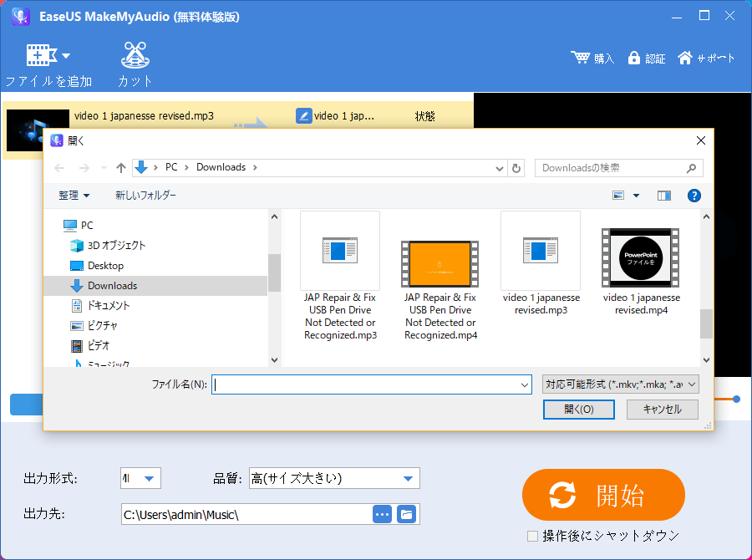752x560 pixels.
Task: Click the search magnifier icon
Action: coord(691,168)
